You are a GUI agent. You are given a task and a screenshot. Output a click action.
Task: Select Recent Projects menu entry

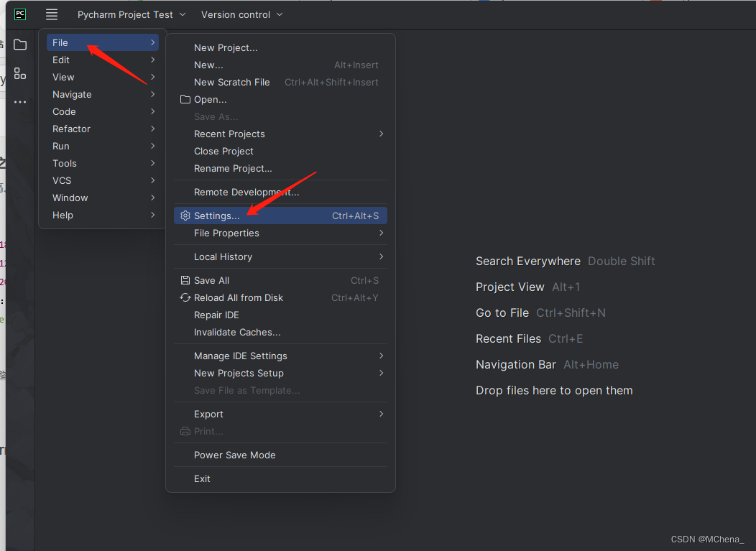280,134
